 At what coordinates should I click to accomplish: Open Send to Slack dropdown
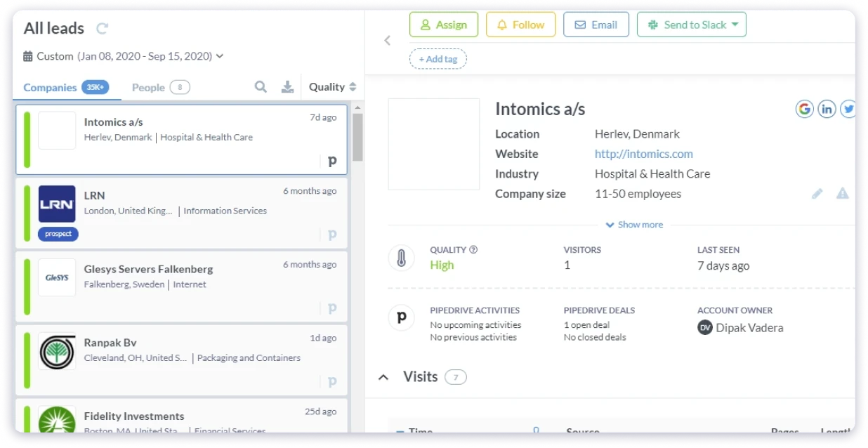coord(691,25)
